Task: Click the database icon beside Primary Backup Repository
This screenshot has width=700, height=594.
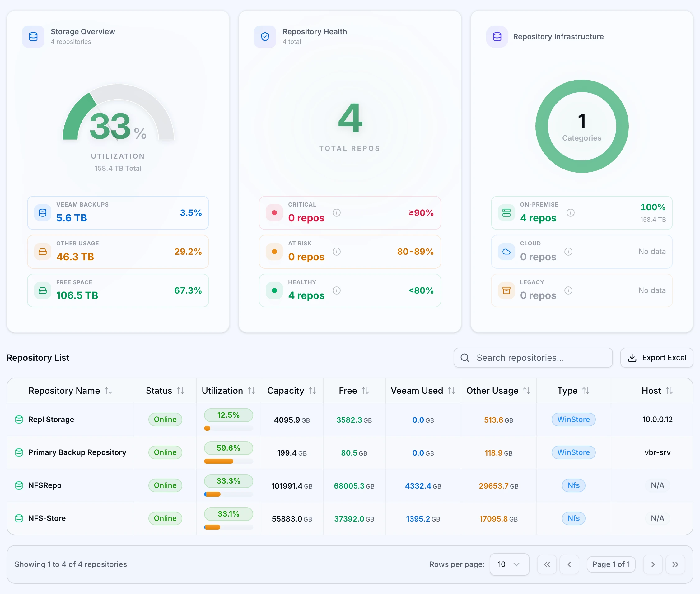Action: [19, 452]
